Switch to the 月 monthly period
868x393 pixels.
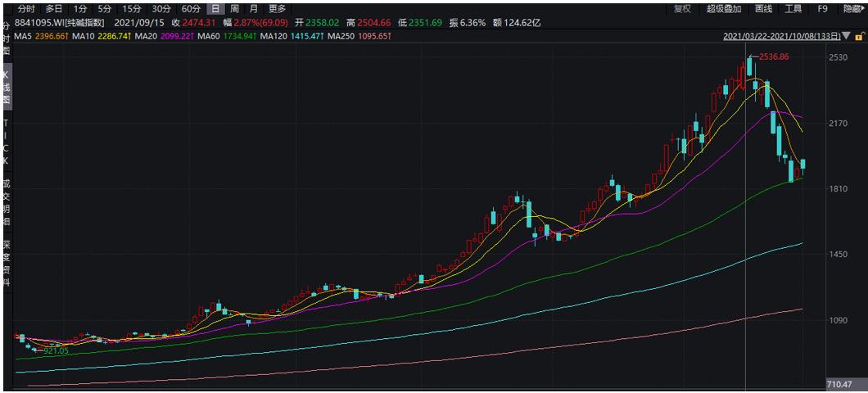coord(254,8)
